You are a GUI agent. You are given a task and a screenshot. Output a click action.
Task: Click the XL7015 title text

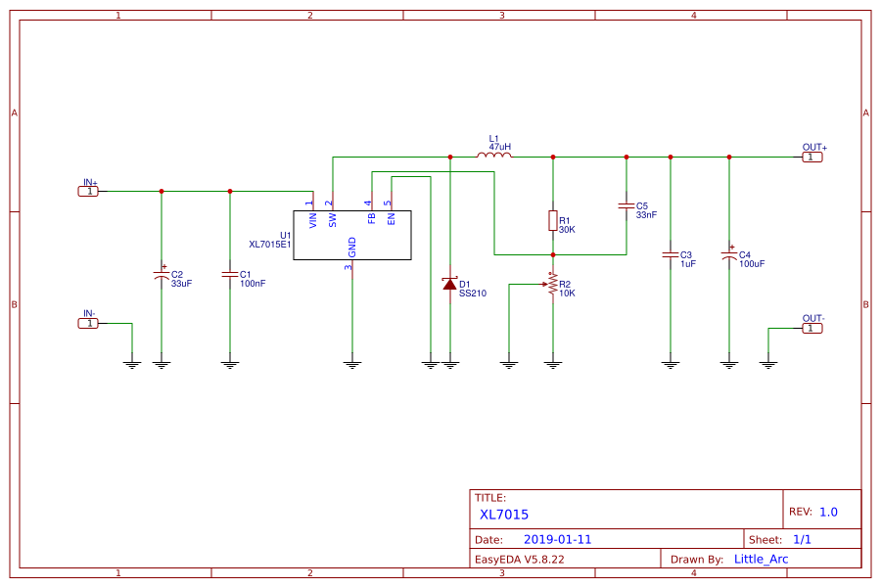point(503,514)
